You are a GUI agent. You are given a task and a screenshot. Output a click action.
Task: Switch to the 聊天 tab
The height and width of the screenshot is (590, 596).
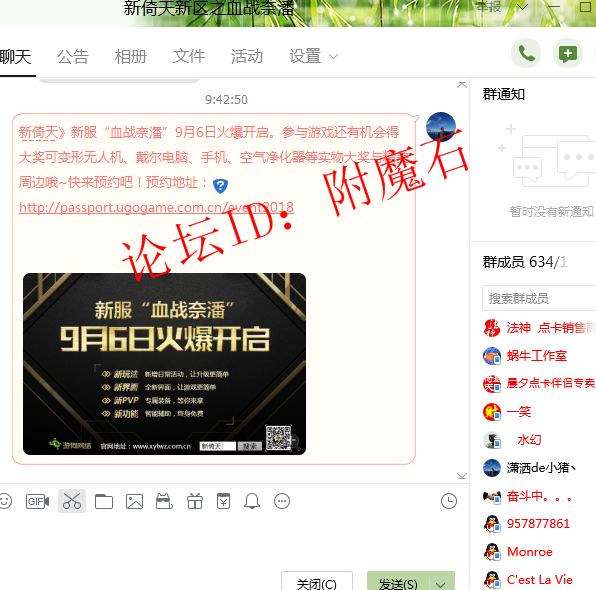15,57
